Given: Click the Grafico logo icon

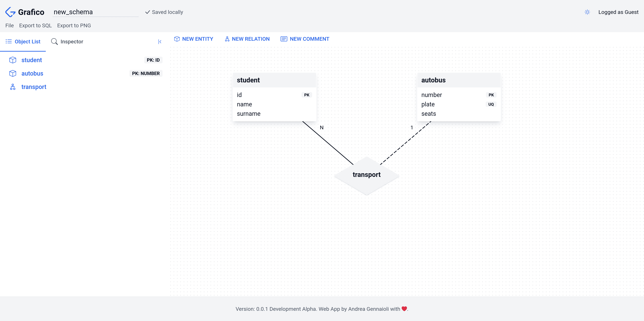Looking at the screenshot, I should [10, 12].
